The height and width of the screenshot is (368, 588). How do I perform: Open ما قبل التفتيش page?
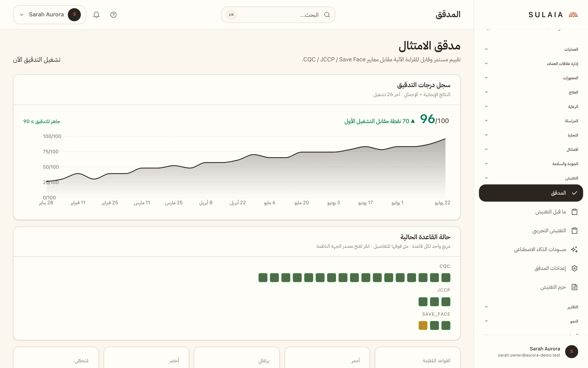pos(531,212)
